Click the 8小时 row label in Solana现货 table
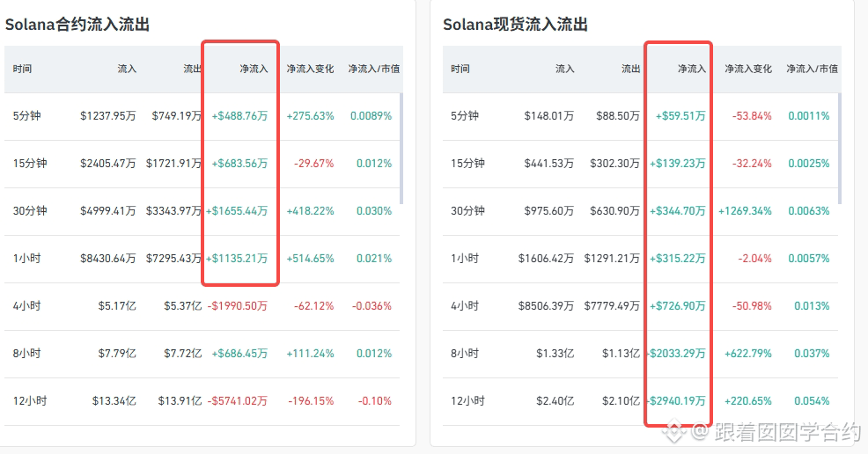Screen dimensions: 868x454 pos(465,354)
